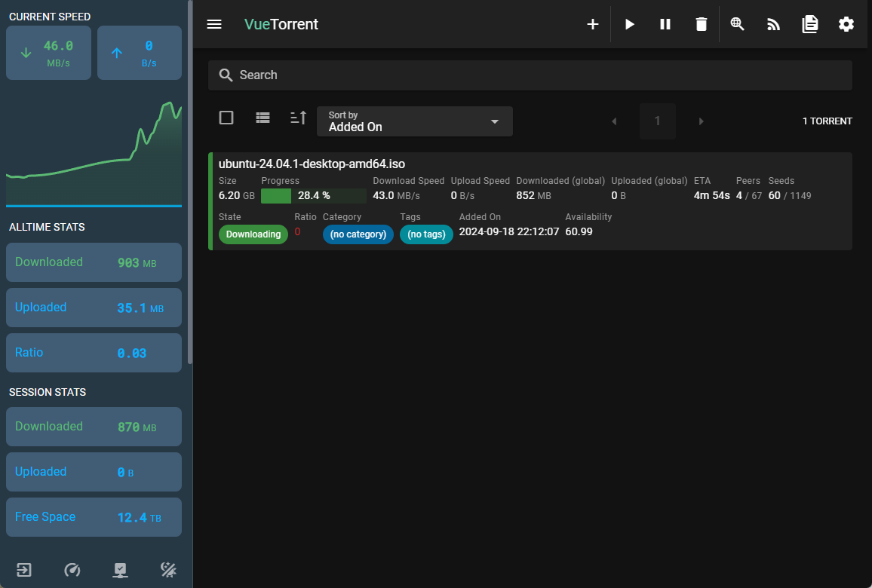
Task: Click the Seeds value 60 / 1149
Action: [790, 196]
